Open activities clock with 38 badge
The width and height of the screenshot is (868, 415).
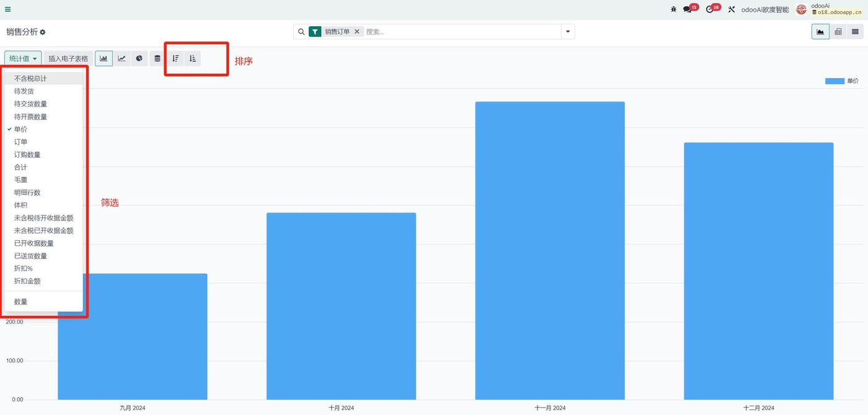tap(710, 9)
